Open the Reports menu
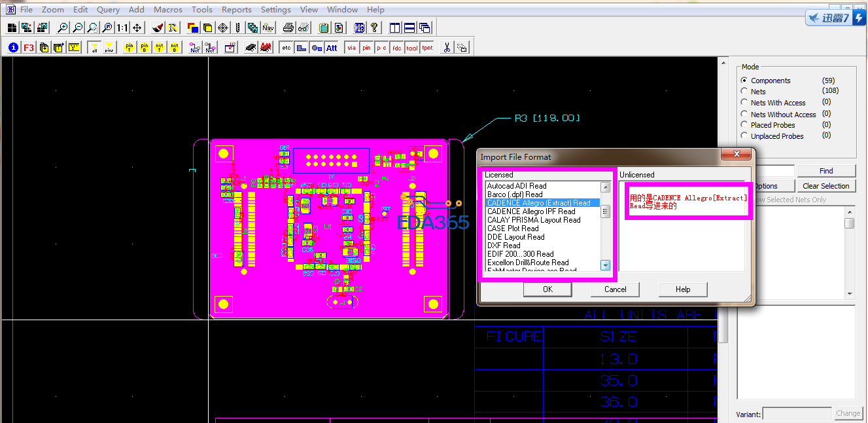Screen dimensions: 868x423 point(236,10)
